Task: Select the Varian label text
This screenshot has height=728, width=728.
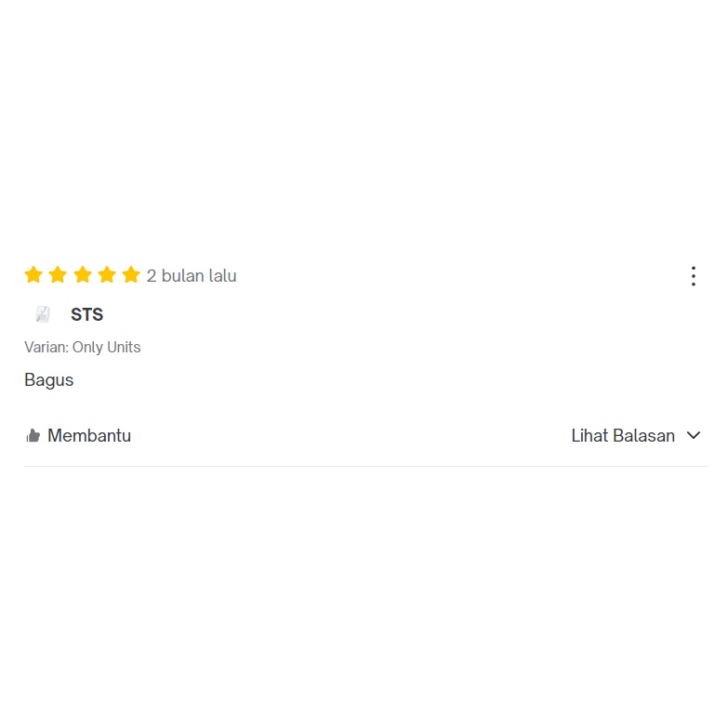Action: click(46, 347)
